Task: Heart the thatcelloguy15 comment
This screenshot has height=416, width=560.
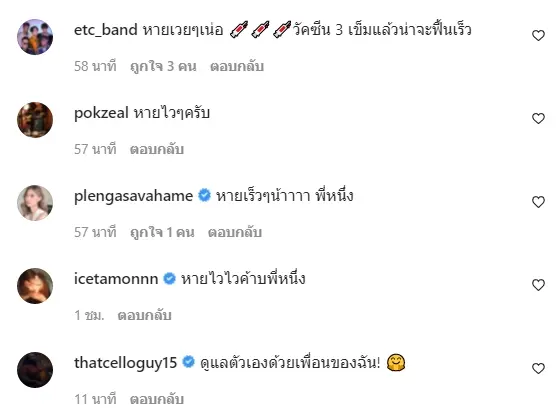Action: tap(538, 369)
